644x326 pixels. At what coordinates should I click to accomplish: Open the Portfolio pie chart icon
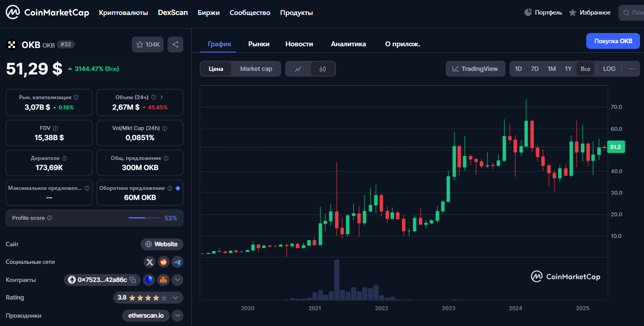(x=528, y=12)
